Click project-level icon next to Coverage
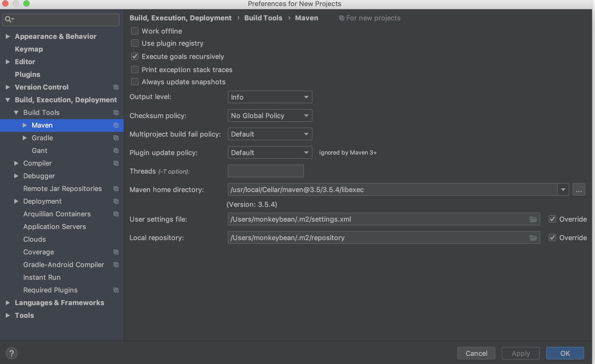595x364 pixels. point(116,252)
